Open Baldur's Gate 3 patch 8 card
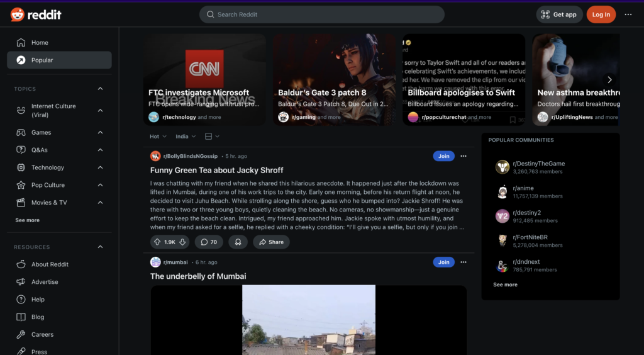This screenshot has height=355, width=644. pos(335,80)
